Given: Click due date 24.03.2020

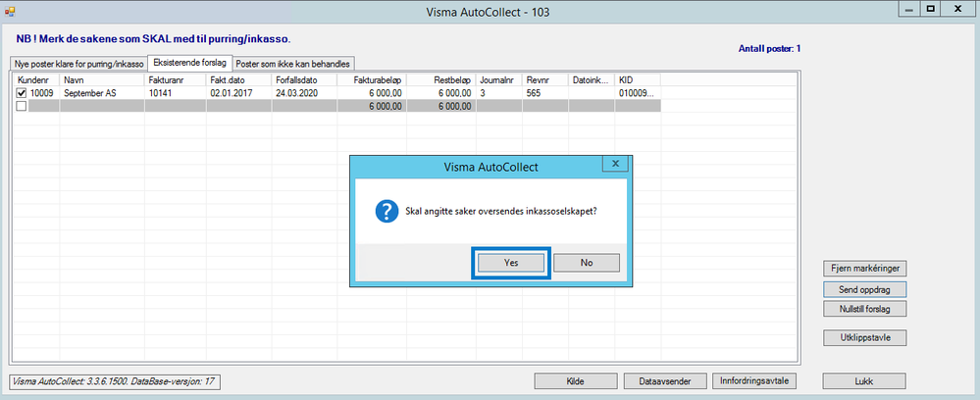Looking at the screenshot, I should tap(304, 93).
